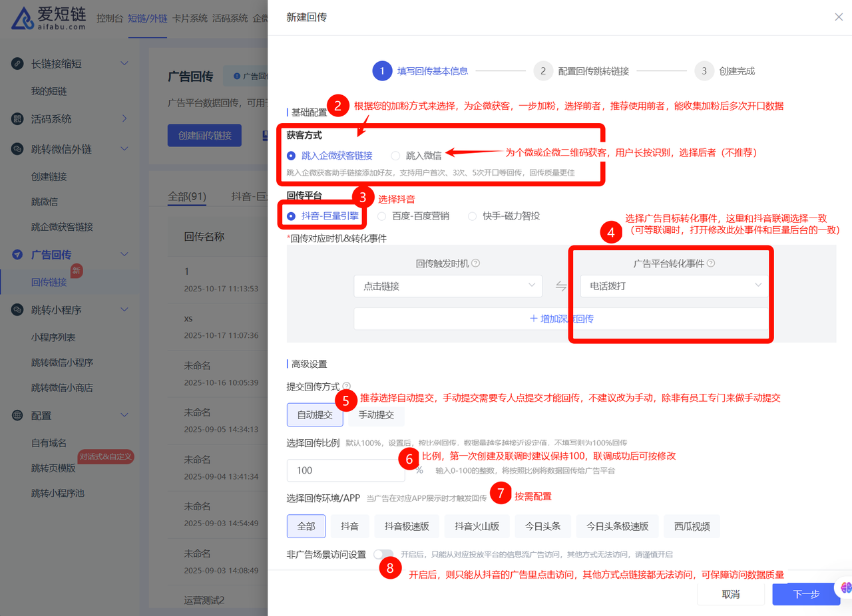Choose the 快手-磁力智投 radio button
Image resolution: width=852 pixels, height=616 pixels.
(472, 216)
